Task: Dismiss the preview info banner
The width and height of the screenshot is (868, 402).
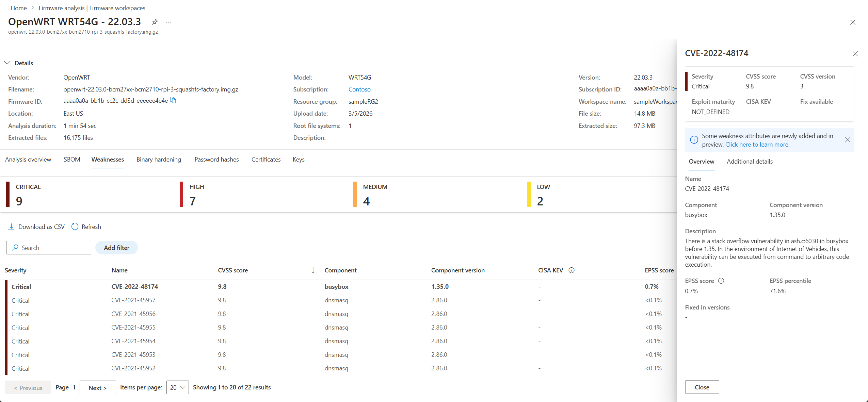Action: click(848, 140)
